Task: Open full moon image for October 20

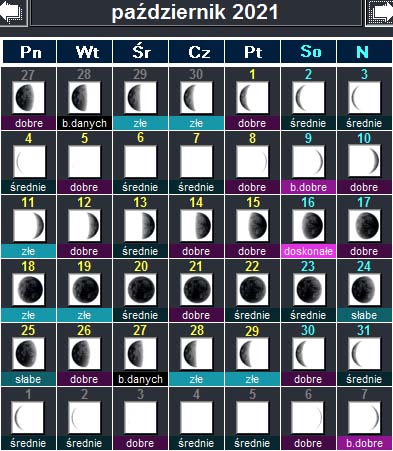Action: [x=140, y=290]
